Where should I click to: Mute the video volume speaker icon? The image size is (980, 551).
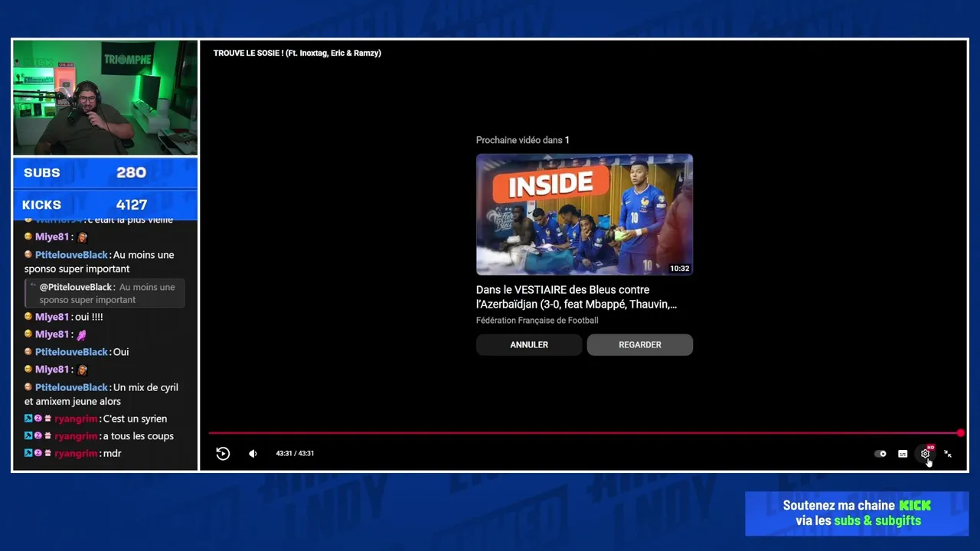click(x=253, y=454)
